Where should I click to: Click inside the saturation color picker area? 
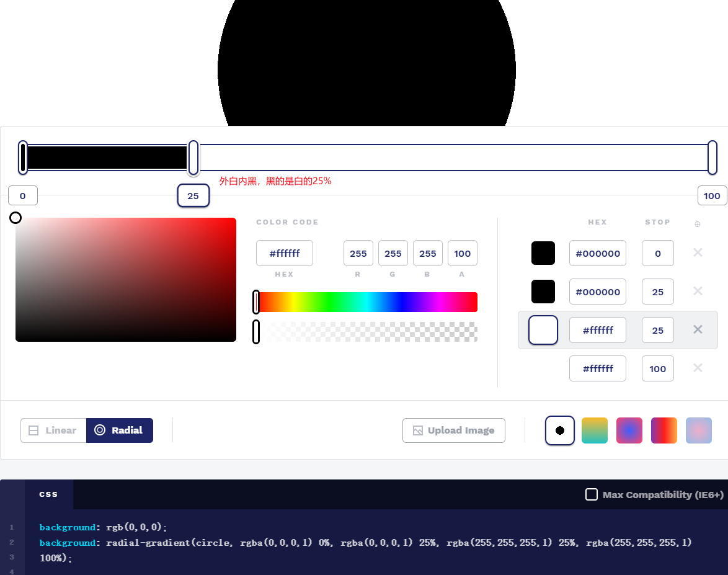pos(126,280)
